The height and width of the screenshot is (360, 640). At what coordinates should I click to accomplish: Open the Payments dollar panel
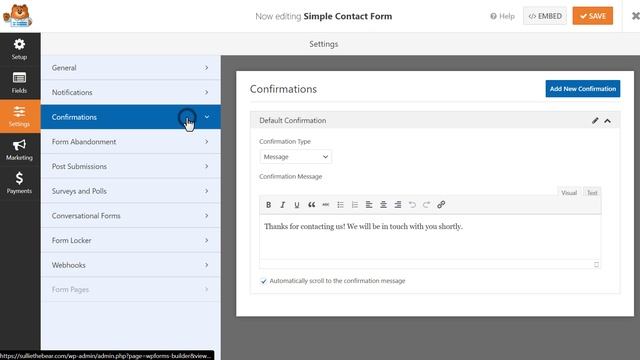point(19,183)
